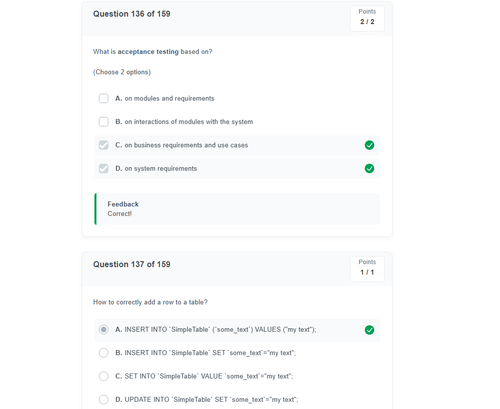Viewport: 500px width, 409px height.
Task: Toggle checkbox D on system requirements
Action: [104, 168]
